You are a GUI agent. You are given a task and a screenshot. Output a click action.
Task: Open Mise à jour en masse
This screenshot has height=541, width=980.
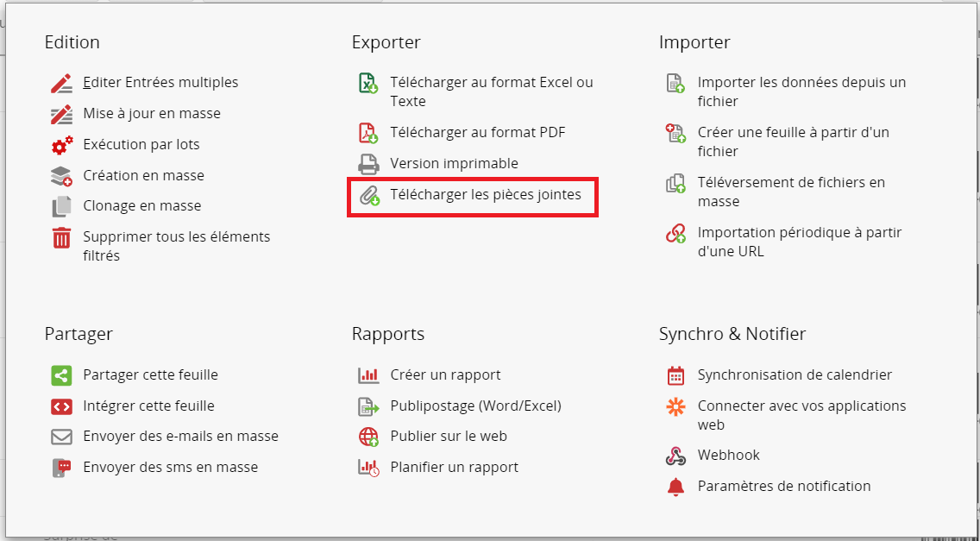152,114
